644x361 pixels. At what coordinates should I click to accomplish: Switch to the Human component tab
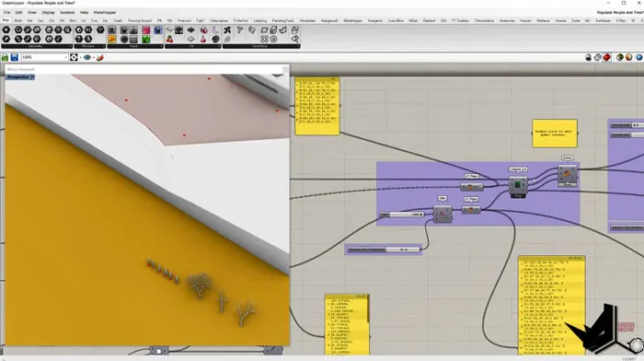point(525,20)
